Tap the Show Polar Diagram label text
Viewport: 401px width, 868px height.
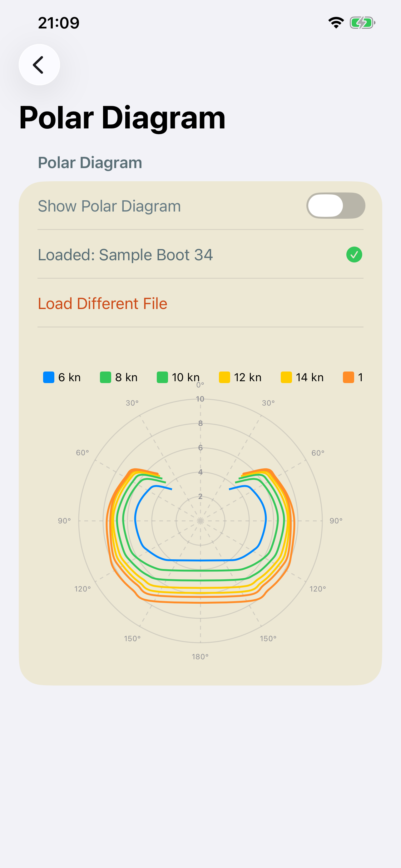click(x=109, y=206)
